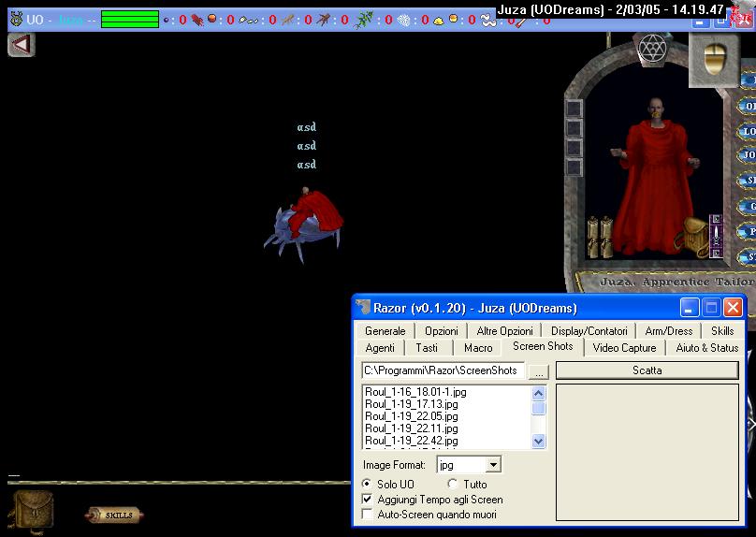Viewport: 756px width, 537px height.
Task: Open the backpack icon at bottom left
Action: [x=34, y=512]
